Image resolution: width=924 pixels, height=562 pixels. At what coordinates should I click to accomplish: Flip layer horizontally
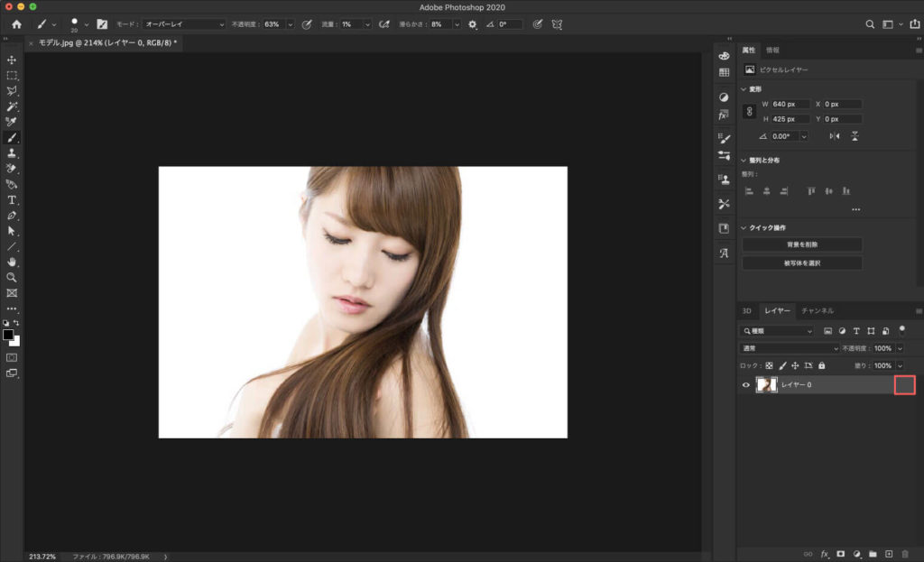click(835, 136)
